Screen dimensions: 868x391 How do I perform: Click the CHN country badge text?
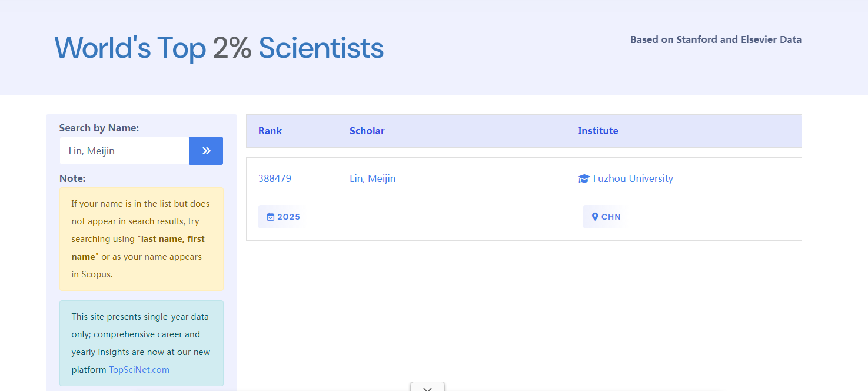pyautogui.click(x=611, y=217)
